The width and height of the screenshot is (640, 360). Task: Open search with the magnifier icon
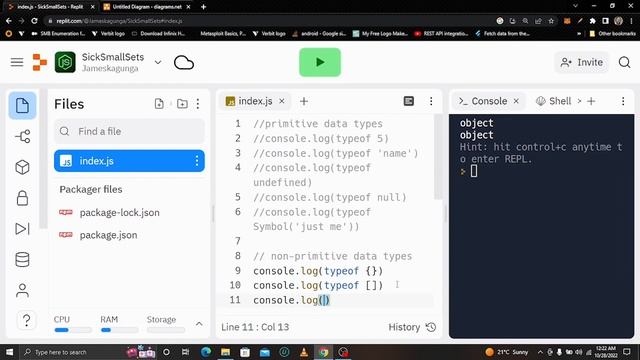(624, 62)
